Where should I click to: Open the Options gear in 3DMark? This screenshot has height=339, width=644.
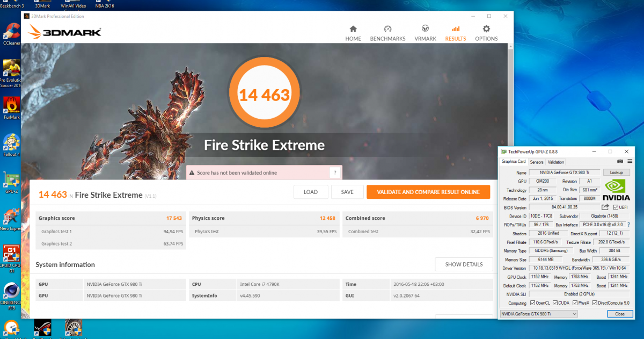point(486,29)
